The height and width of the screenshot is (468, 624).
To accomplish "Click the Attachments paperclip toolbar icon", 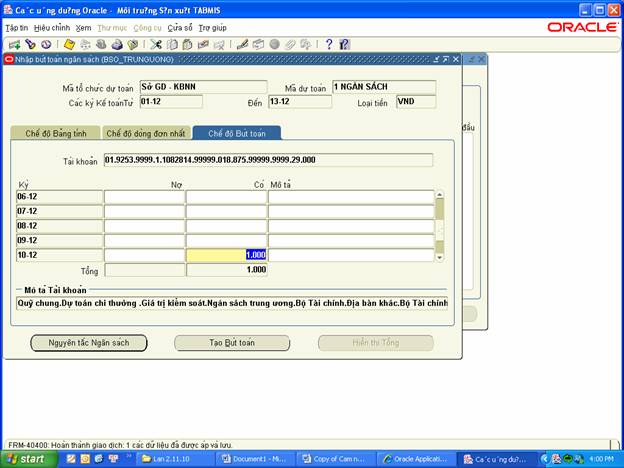I will click(x=290, y=45).
